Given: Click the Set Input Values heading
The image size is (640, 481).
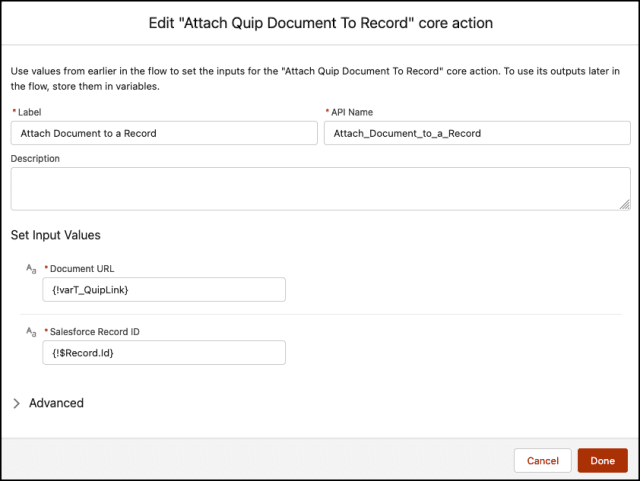Looking at the screenshot, I should [55, 235].
